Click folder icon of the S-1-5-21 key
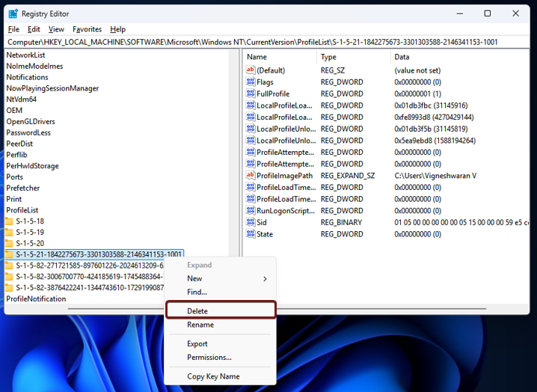Viewport: 537px width, 392px height. coord(9,254)
